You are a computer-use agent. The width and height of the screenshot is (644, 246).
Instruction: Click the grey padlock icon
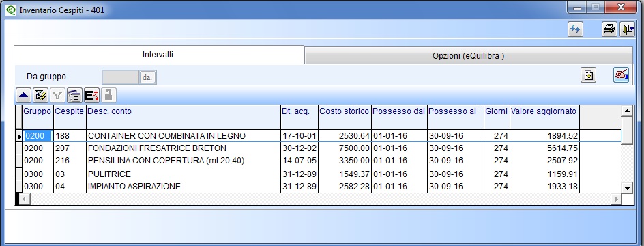[108, 96]
